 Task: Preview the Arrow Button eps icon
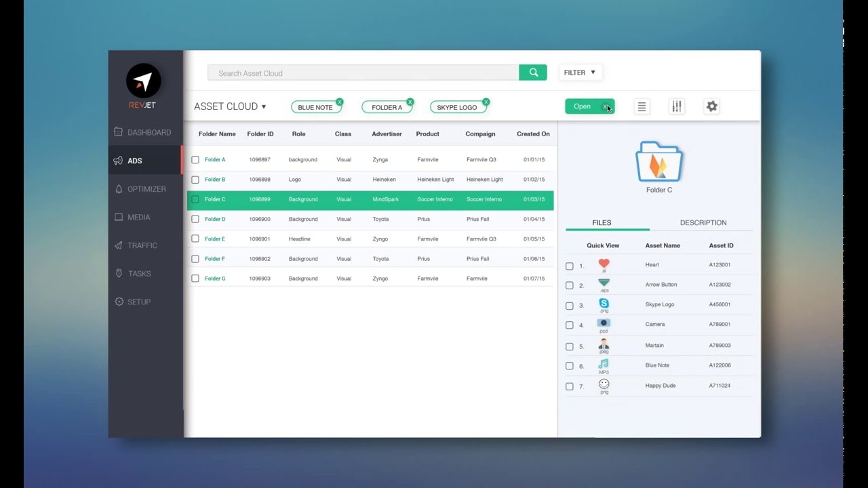(x=604, y=283)
